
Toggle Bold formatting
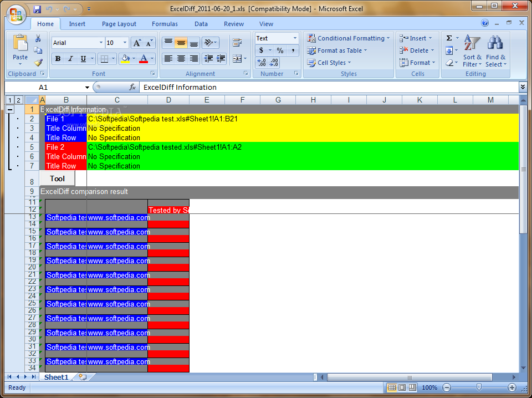[x=58, y=59]
